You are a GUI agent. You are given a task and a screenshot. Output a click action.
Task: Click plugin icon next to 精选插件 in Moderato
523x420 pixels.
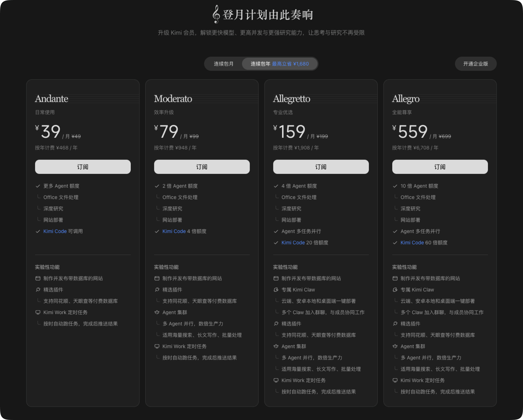click(157, 289)
